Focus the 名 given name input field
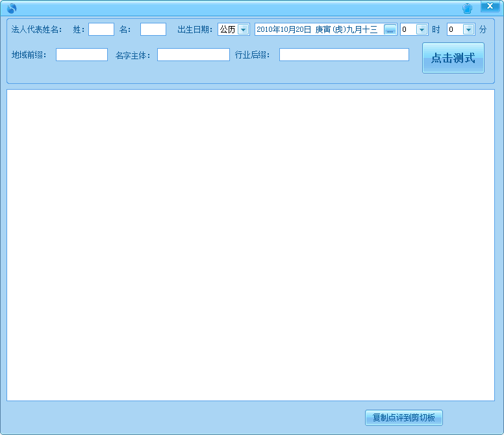The height and width of the screenshot is (435, 504). point(153,29)
